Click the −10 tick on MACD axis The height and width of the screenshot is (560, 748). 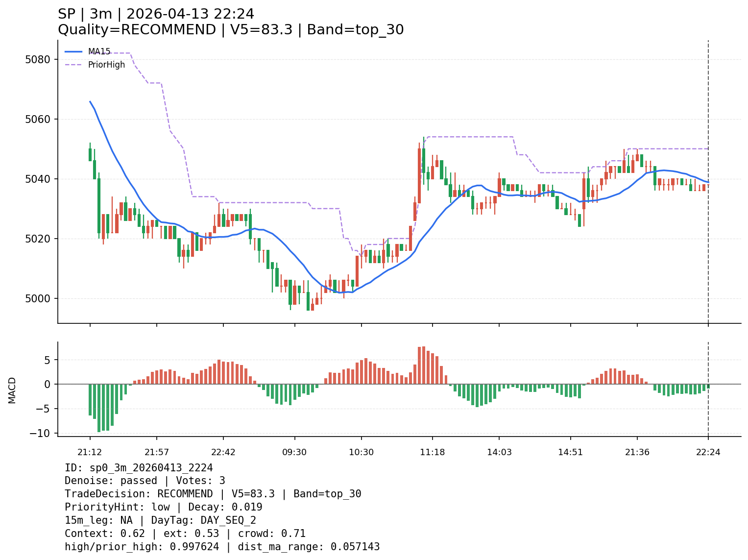40,434
